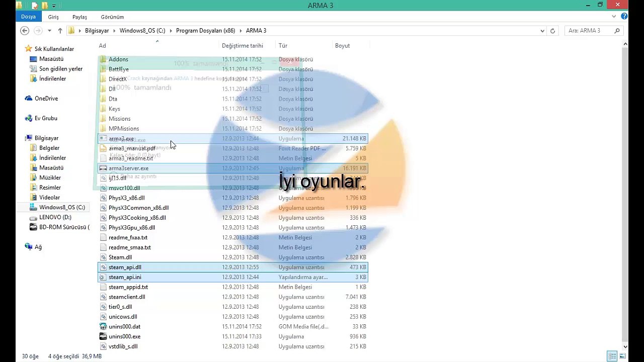Click Program Dosyaları (x86) in the breadcrumb

206,31
